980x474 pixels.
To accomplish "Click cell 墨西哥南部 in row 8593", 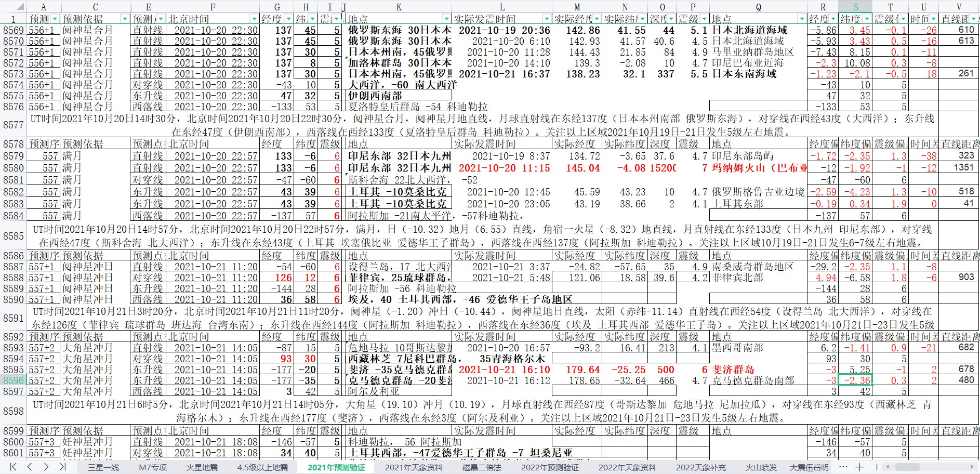I will tap(758, 348).
